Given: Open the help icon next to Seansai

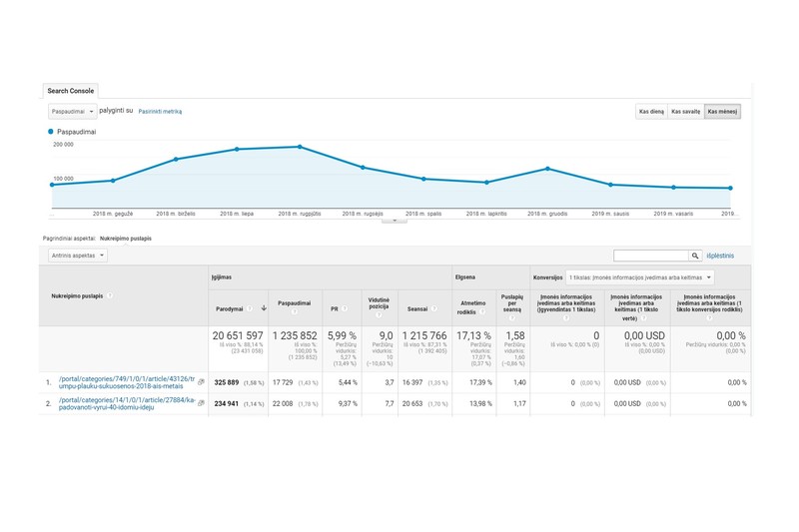Looking at the screenshot, I should pyautogui.click(x=433, y=308).
